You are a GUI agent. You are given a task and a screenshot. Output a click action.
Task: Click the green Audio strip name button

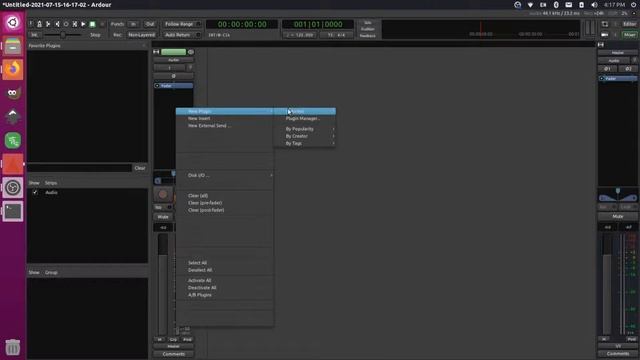(173, 52)
